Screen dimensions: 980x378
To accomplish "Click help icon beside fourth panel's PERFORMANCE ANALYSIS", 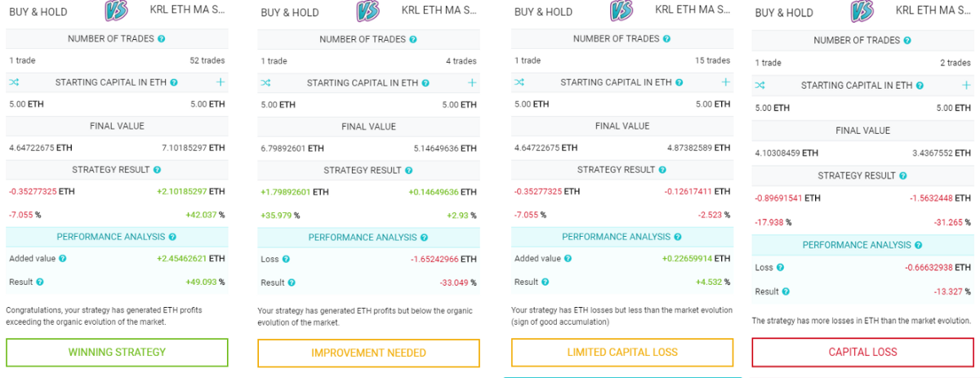I will pos(919,245).
